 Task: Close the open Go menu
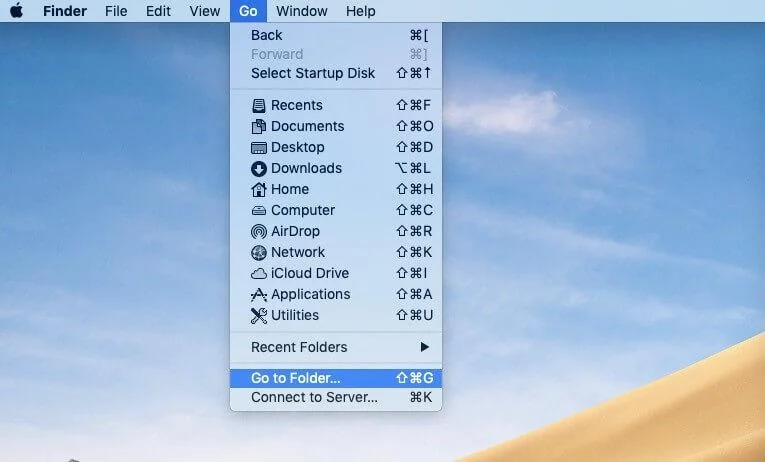[248, 11]
